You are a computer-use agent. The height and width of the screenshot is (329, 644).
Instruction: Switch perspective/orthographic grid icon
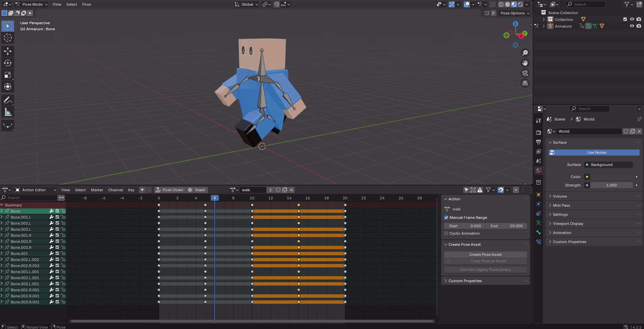pyautogui.click(x=525, y=83)
